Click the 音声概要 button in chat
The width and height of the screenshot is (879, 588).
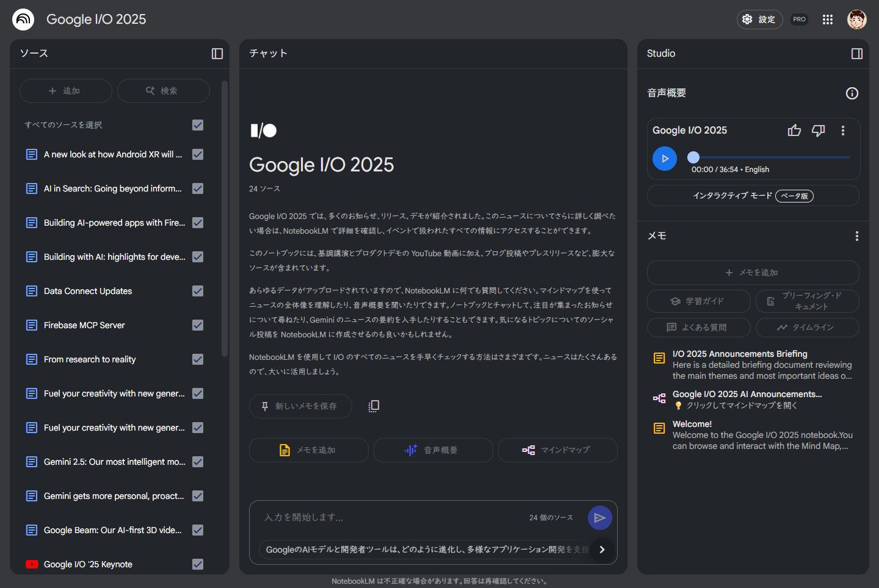point(433,450)
